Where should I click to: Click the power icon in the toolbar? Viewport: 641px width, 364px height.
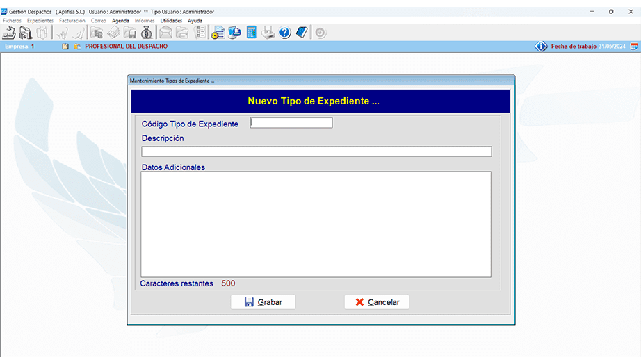tap(320, 33)
